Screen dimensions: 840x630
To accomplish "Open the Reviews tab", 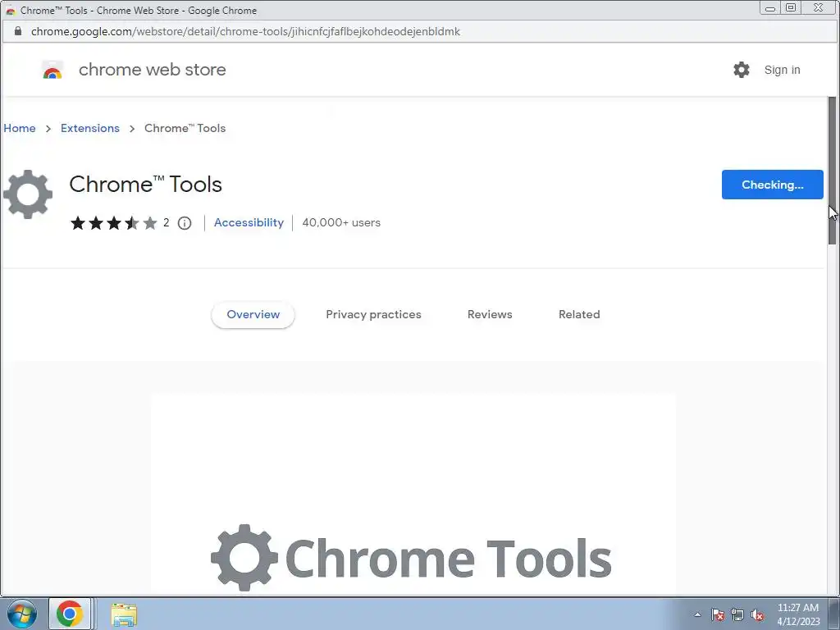I will point(490,314).
